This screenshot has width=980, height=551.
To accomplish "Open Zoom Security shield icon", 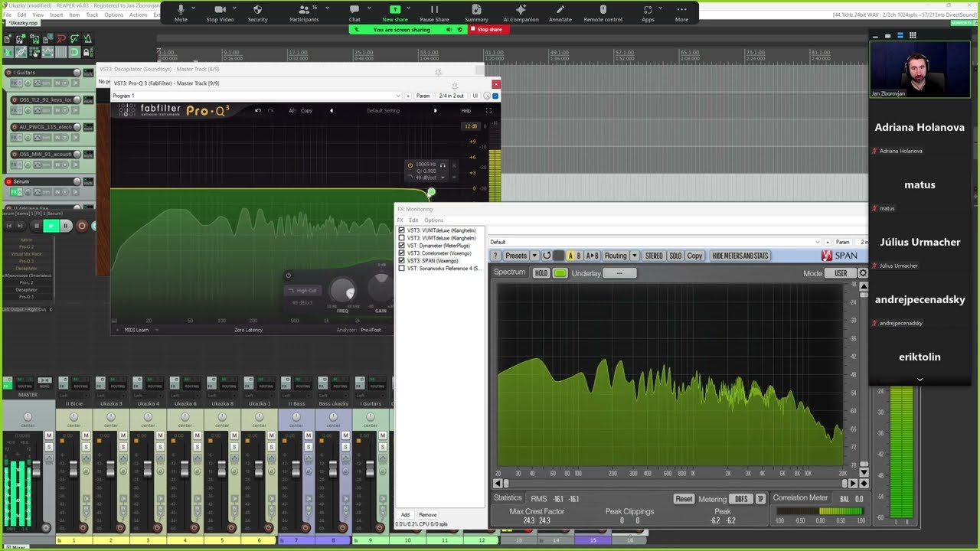I will pos(257,9).
